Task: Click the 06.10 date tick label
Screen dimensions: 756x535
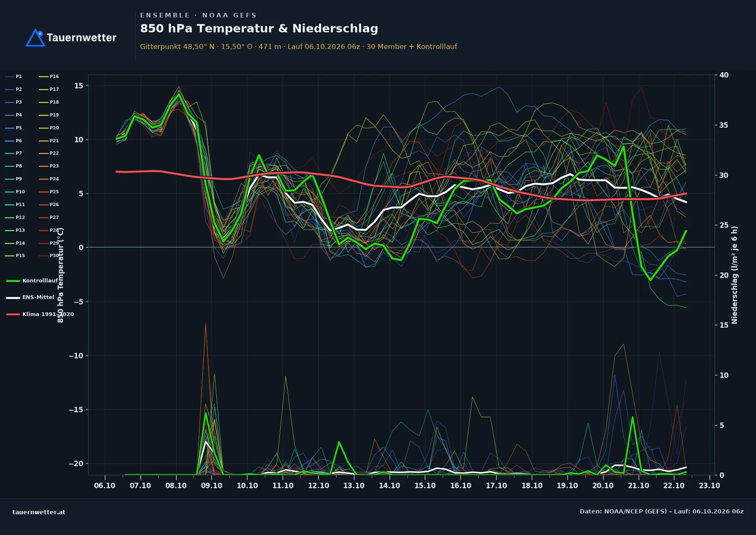Action: tap(105, 486)
